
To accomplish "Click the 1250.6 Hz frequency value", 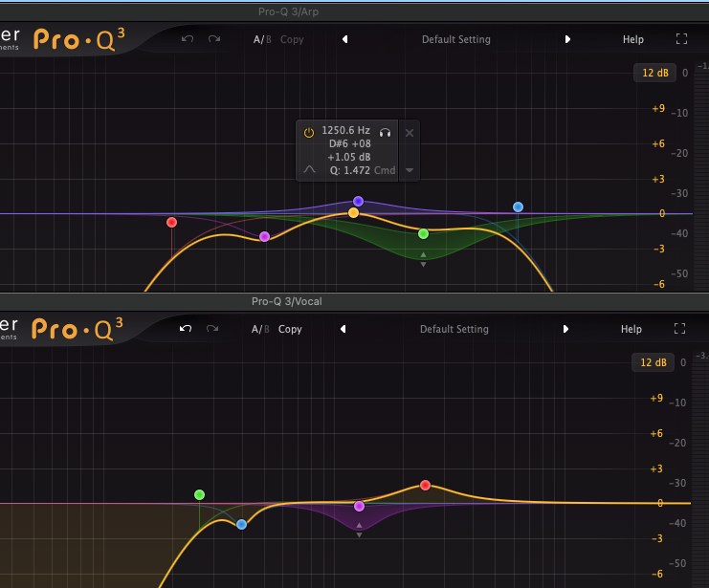I will [x=346, y=131].
